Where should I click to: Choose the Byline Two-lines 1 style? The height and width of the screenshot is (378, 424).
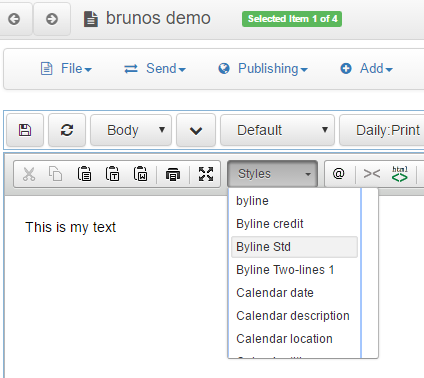[294, 270]
